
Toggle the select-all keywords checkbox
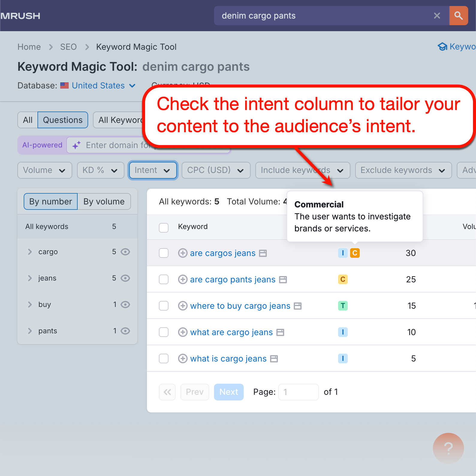pos(164,228)
